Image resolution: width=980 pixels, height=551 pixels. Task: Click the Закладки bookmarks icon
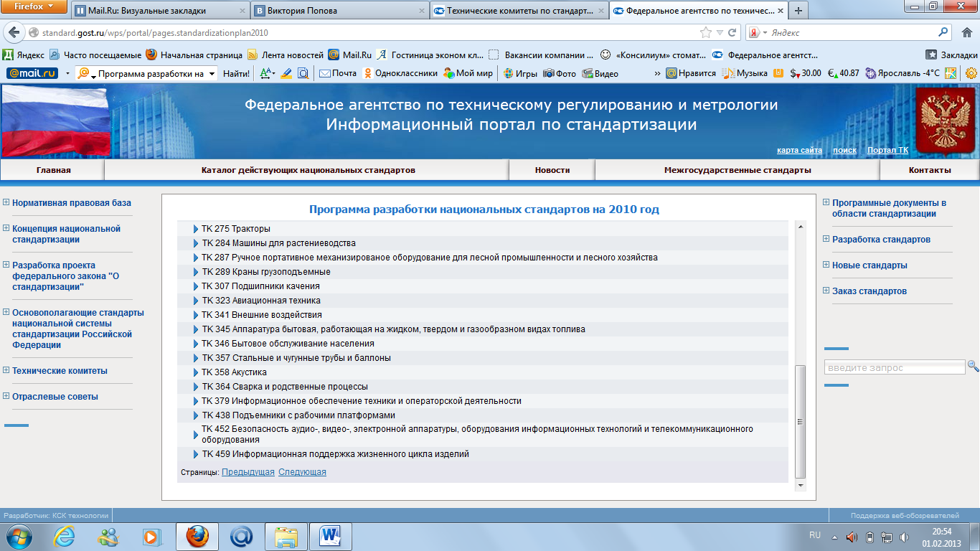(931, 55)
